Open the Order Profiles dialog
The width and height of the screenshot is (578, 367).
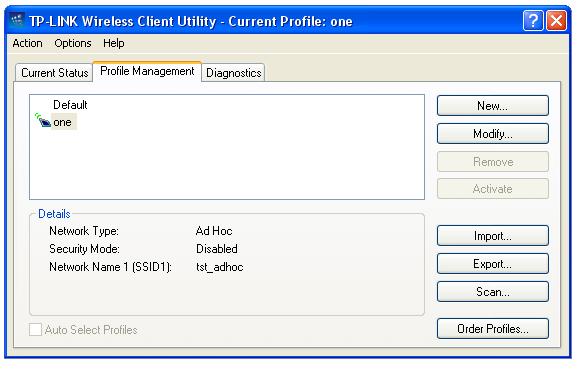click(x=492, y=328)
